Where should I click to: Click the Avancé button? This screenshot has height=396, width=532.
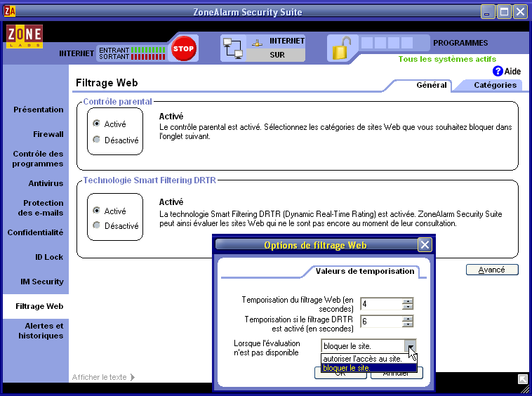point(492,270)
